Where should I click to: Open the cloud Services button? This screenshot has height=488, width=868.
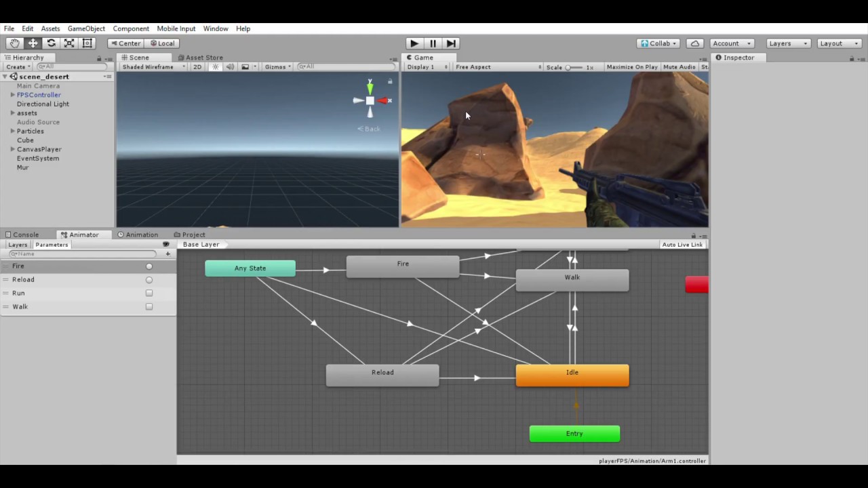click(695, 43)
